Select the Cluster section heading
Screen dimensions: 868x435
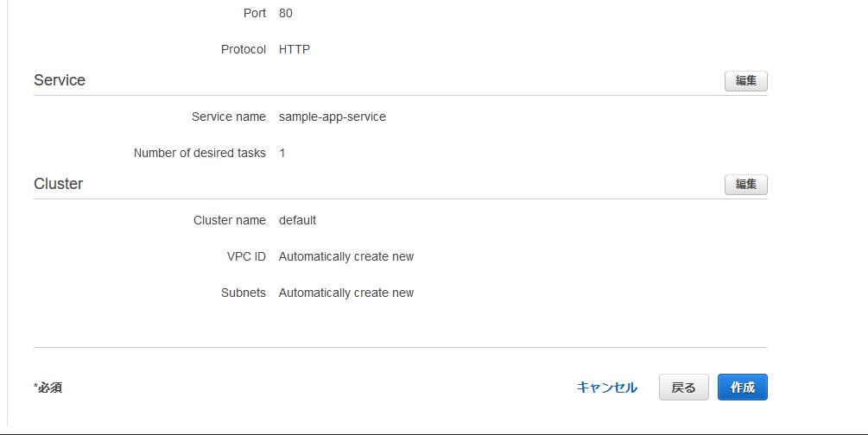tap(58, 184)
